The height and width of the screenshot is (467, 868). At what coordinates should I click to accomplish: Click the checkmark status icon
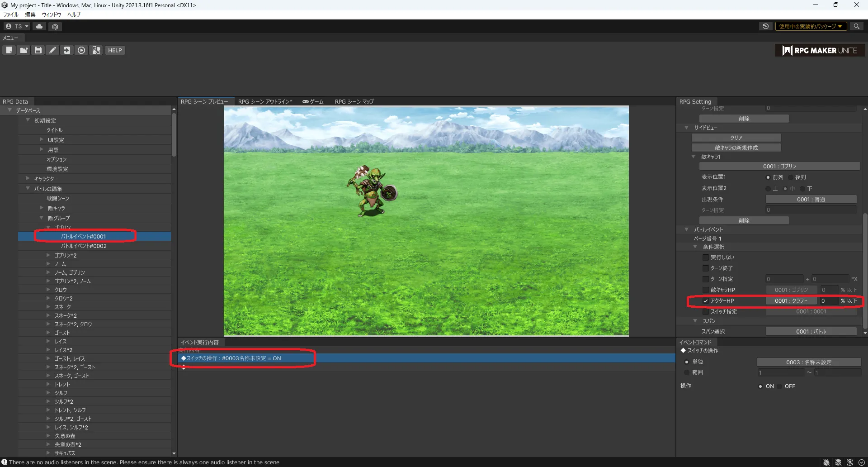click(x=862, y=462)
